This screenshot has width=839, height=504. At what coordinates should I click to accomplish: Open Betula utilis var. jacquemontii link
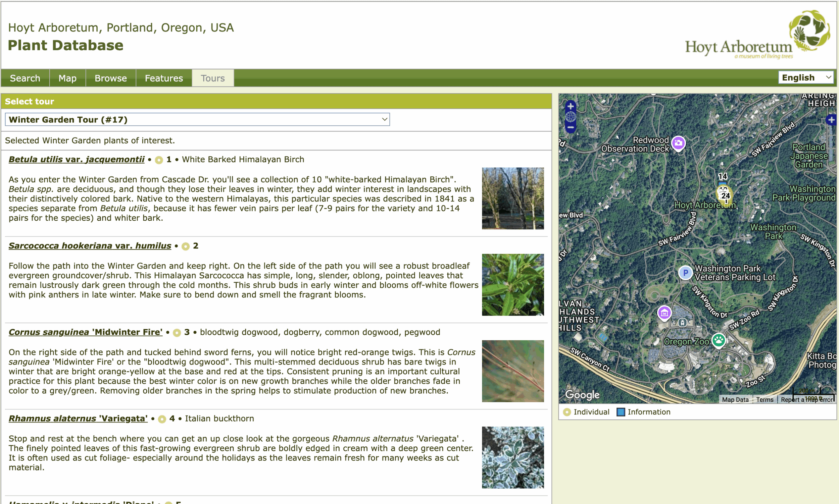(77, 159)
